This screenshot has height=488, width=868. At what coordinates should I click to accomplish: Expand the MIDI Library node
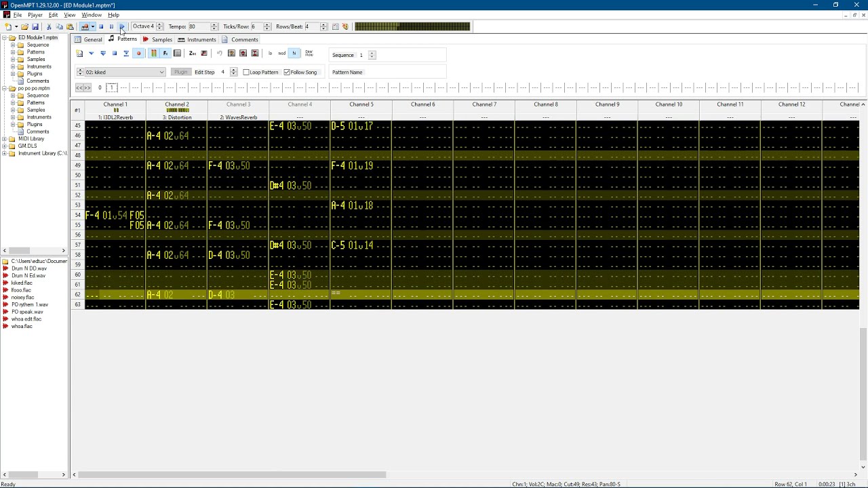pos(5,139)
